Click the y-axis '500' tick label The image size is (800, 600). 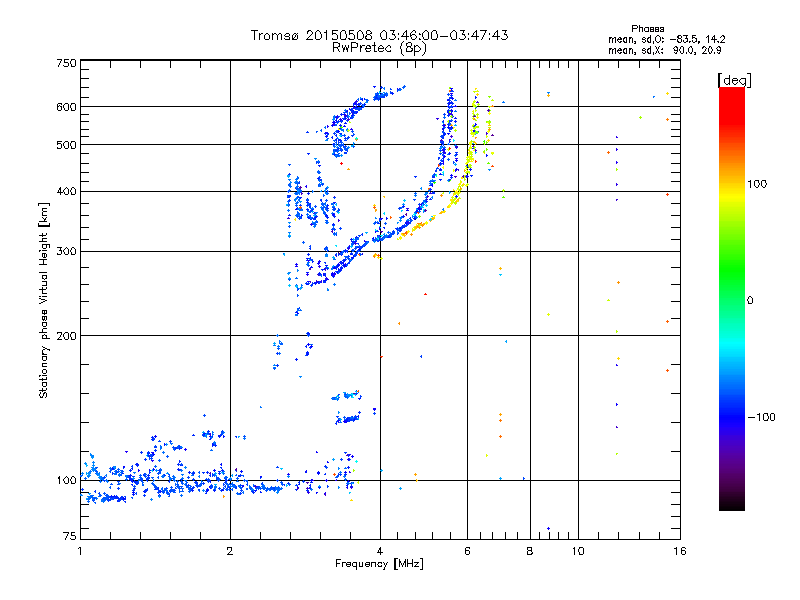66,145
